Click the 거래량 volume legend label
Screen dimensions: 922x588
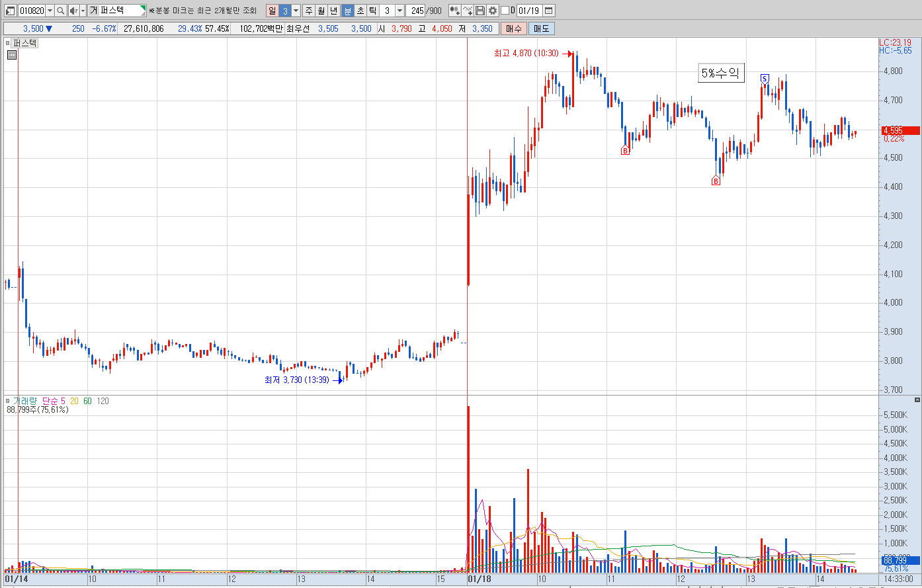point(25,401)
